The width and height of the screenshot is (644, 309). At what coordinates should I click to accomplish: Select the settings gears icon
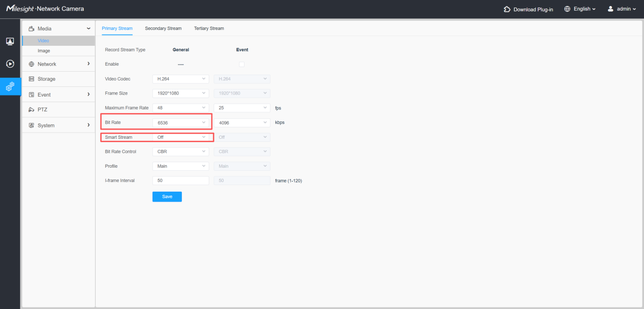pyautogui.click(x=10, y=86)
